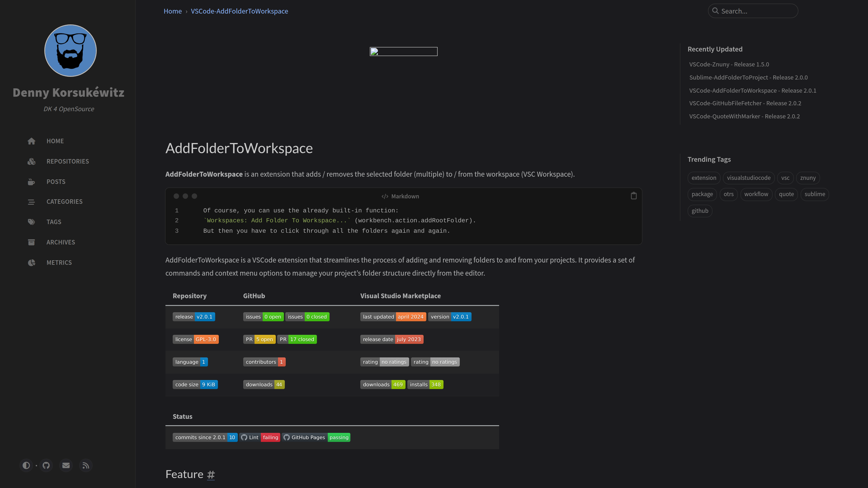Viewport: 868px width, 488px height.
Task: Open VSCode-Znuny Release 1.5.0 link
Action: coord(729,64)
